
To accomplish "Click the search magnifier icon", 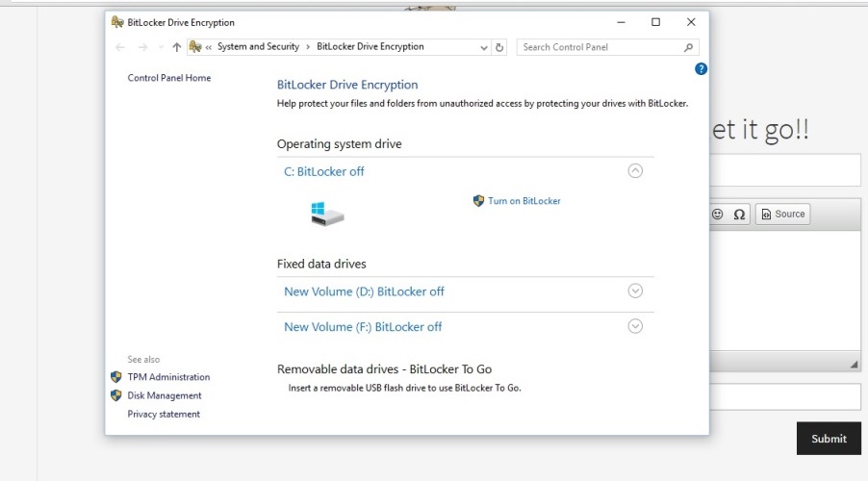I will 688,47.
